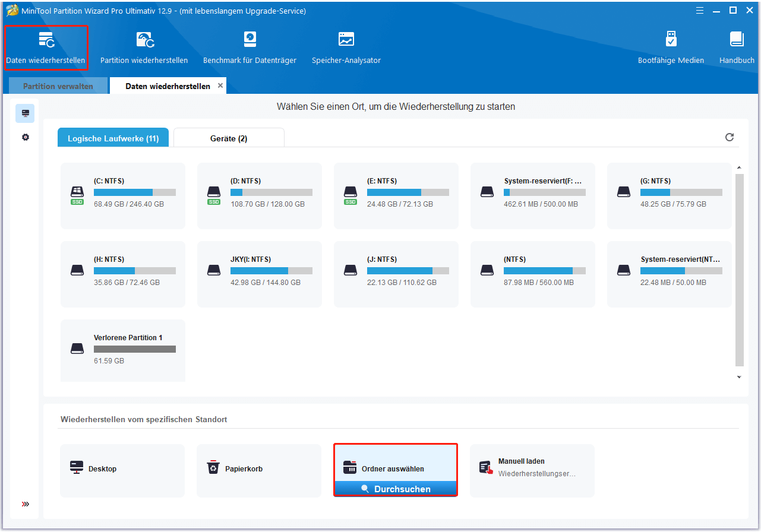Close the Daten wiederherstellen tab
Viewport: 761px width, 532px height.
click(x=220, y=85)
